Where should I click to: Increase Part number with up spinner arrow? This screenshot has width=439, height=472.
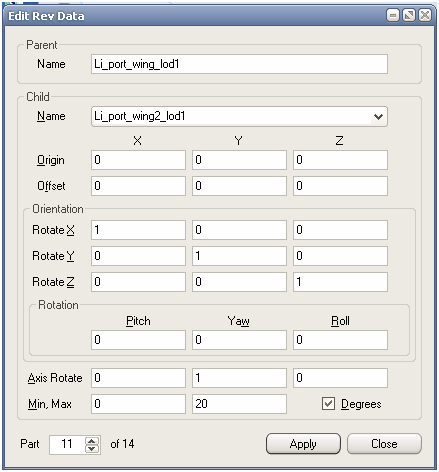tap(92, 440)
